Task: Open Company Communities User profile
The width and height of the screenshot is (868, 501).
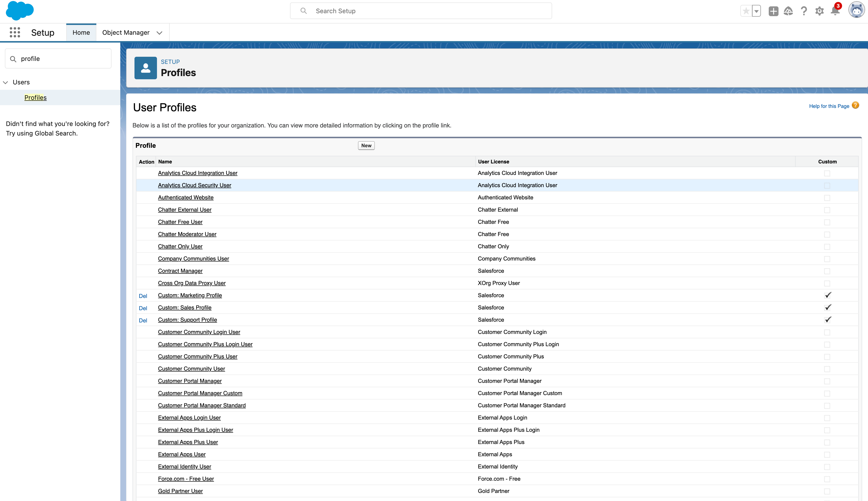Action: click(193, 259)
